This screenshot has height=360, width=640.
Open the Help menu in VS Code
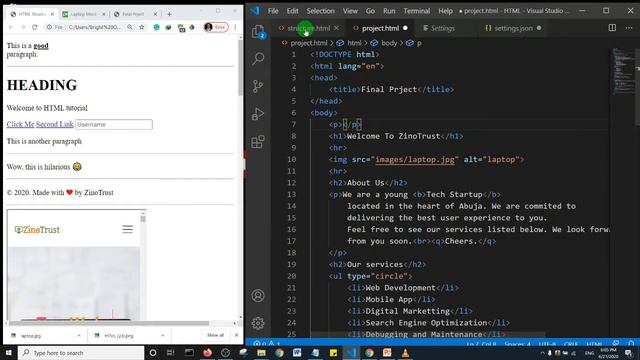click(445, 11)
